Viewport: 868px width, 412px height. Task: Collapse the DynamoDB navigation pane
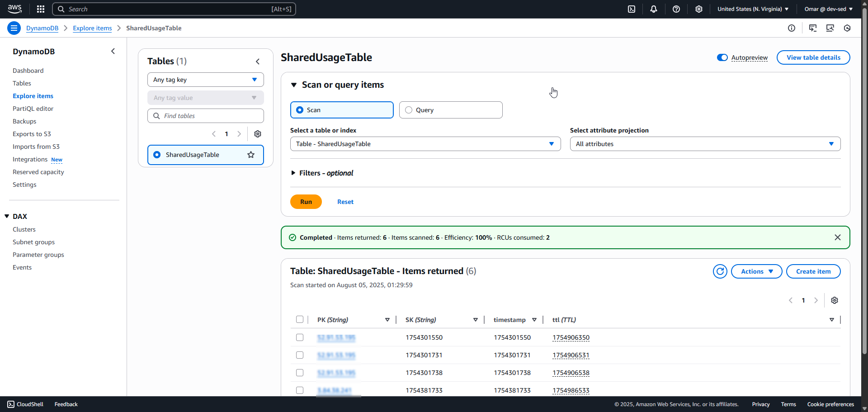pyautogui.click(x=113, y=52)
